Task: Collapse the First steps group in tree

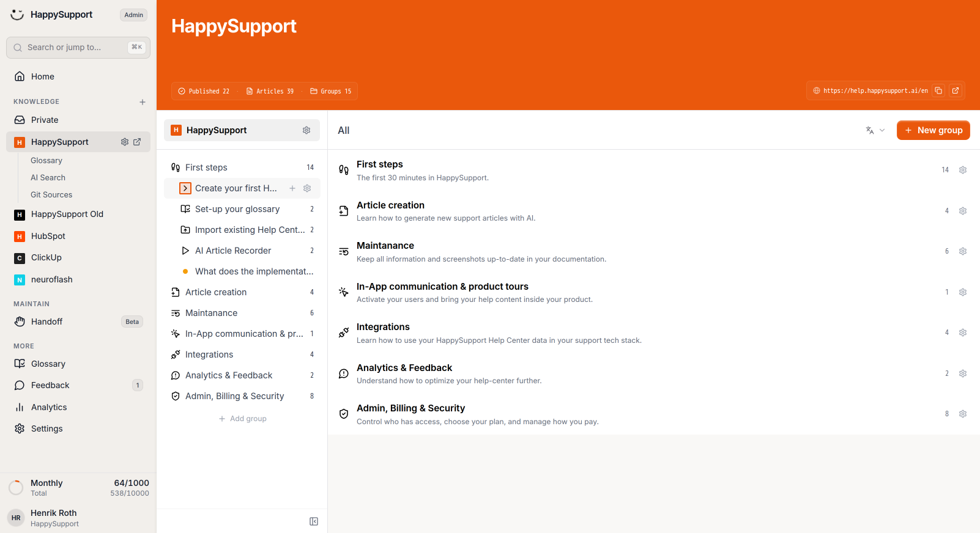Action: (176, 167)
